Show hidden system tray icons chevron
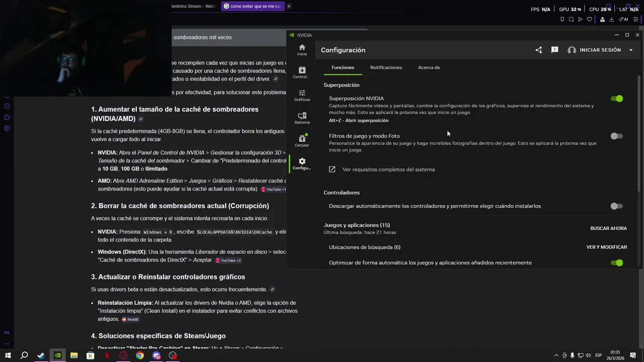Viewport: 644px width, 362px height. point(556,355)
